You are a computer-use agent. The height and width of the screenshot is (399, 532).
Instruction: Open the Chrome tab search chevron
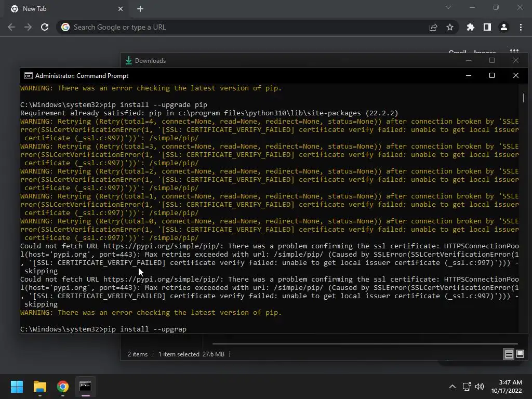448,7
